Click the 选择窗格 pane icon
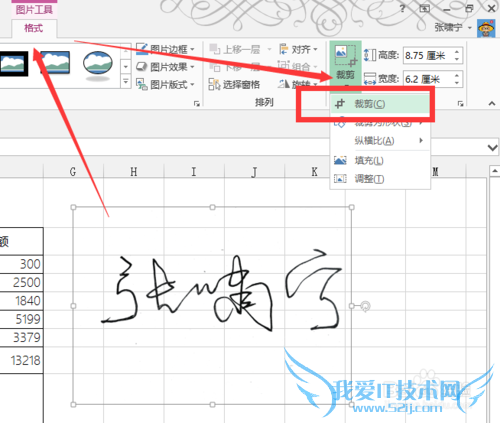The image size is (500, 423). coord(214,85)
